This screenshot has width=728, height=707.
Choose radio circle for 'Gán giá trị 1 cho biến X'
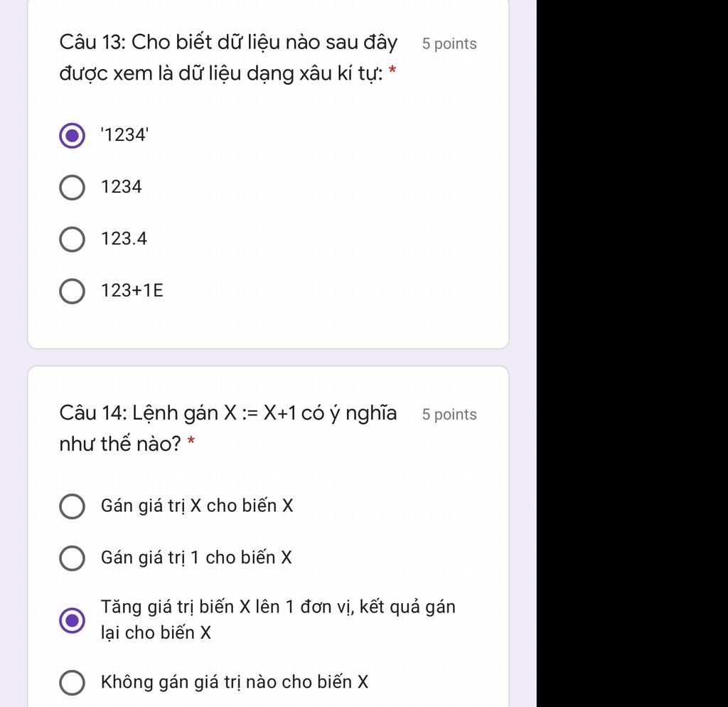pyautogui.click(x=72, y=558)
